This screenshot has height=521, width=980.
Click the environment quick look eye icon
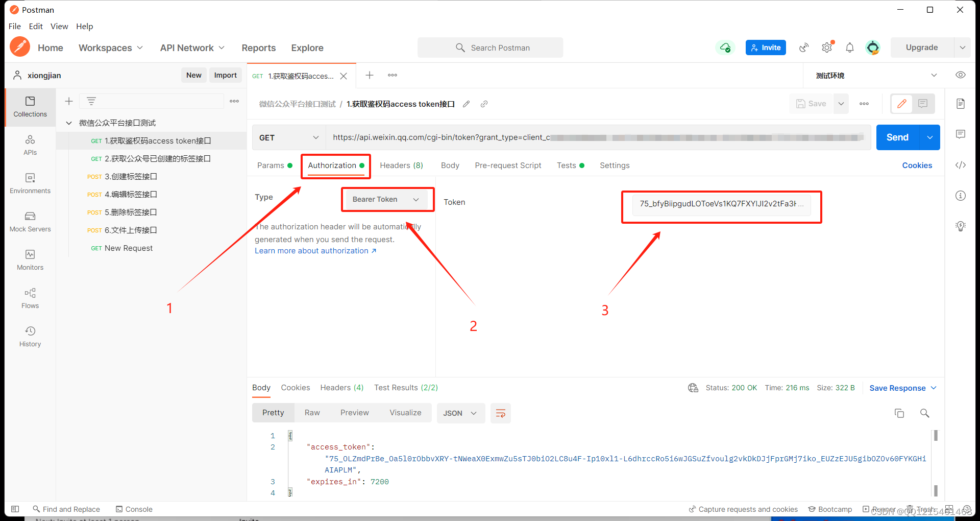pyautogui.click(x=961, y=75)
